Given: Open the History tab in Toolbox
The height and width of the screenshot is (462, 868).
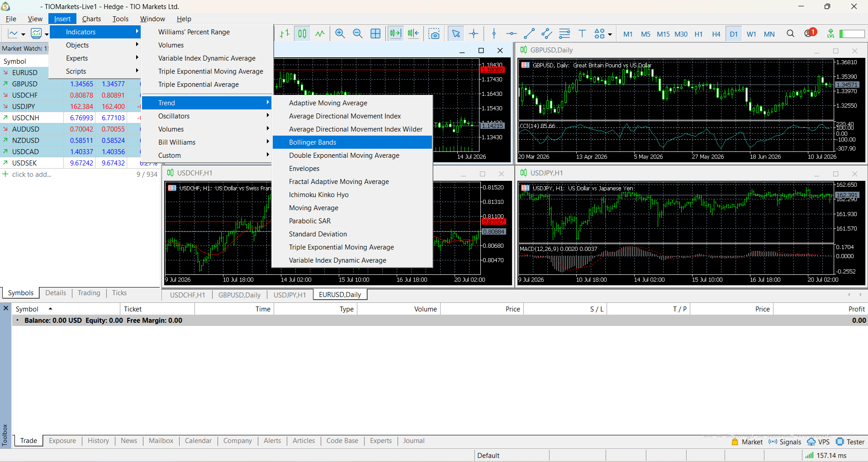Looking at the screenshot, I should pyautogui.click(x=98, y=441).
